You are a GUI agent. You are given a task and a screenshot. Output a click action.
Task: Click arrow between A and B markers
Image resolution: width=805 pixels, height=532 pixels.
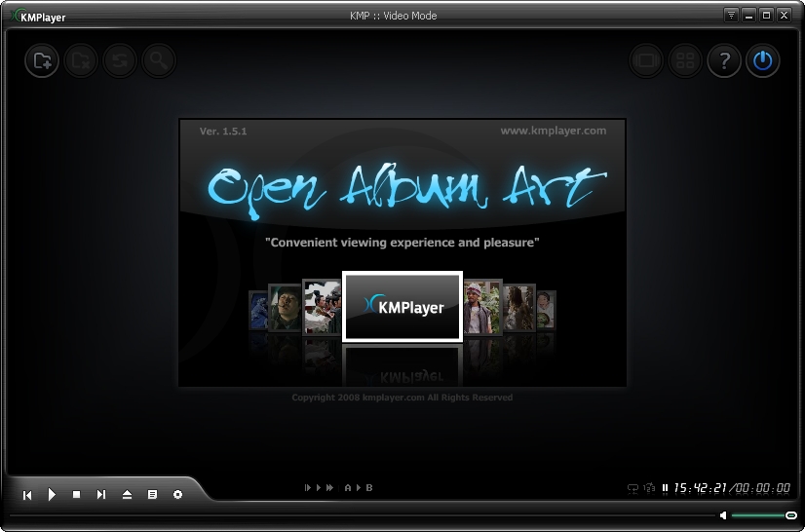[x=359, y=488]
